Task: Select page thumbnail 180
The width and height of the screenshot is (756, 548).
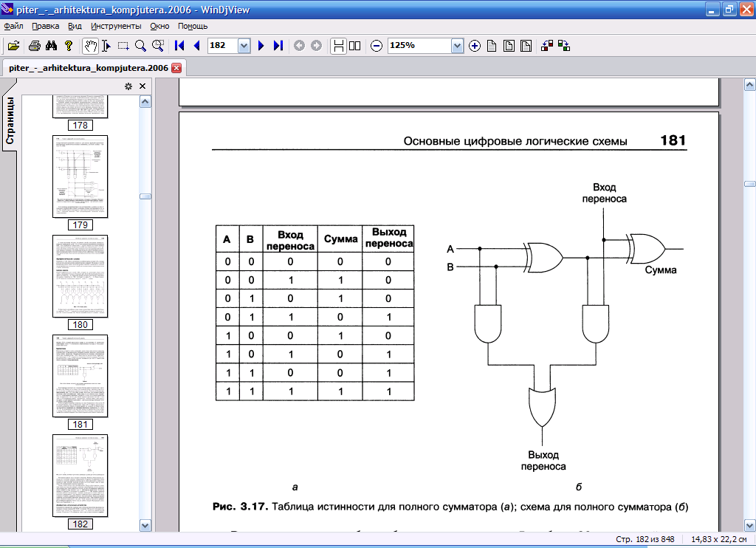Action: [80, 276]
